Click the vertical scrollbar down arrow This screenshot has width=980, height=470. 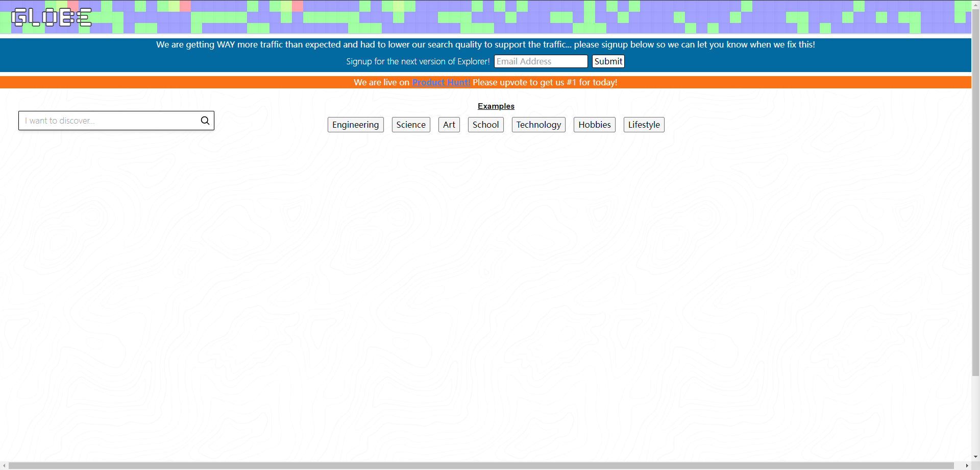[975, 457]
